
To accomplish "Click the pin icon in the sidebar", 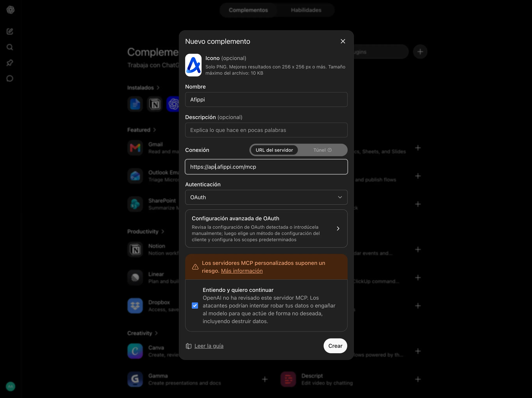I will pos(10,63).
